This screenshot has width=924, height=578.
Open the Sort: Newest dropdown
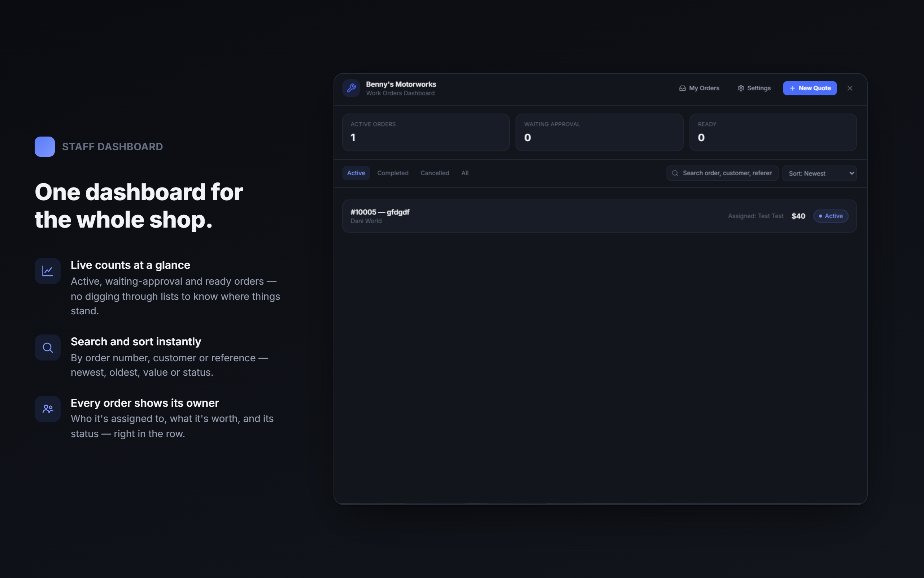click(819, 173)
